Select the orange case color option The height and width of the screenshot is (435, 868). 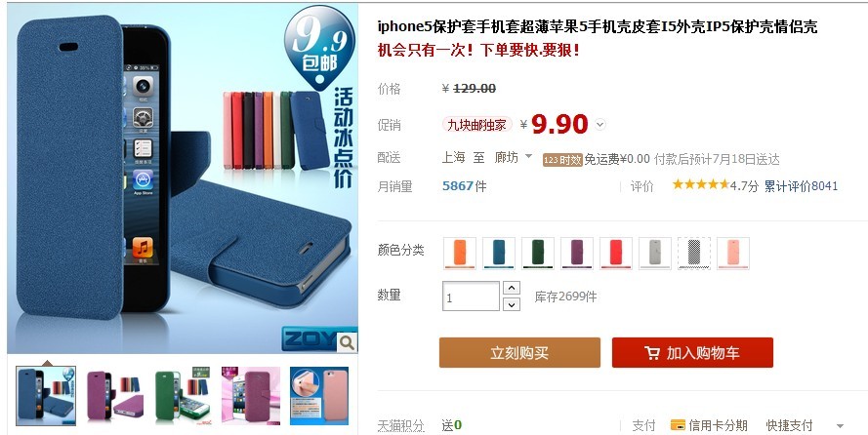point(460,254)
